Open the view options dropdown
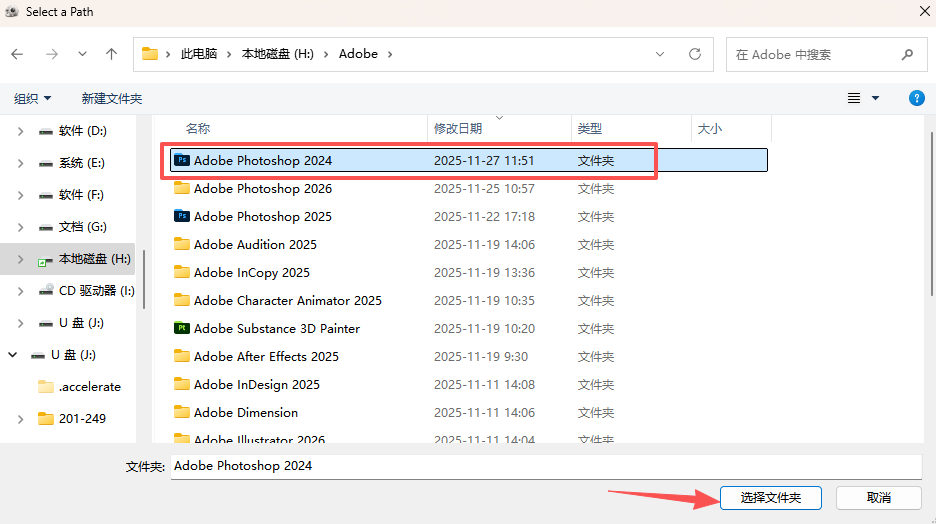The image size is (936, 524). tap(875, 98)
